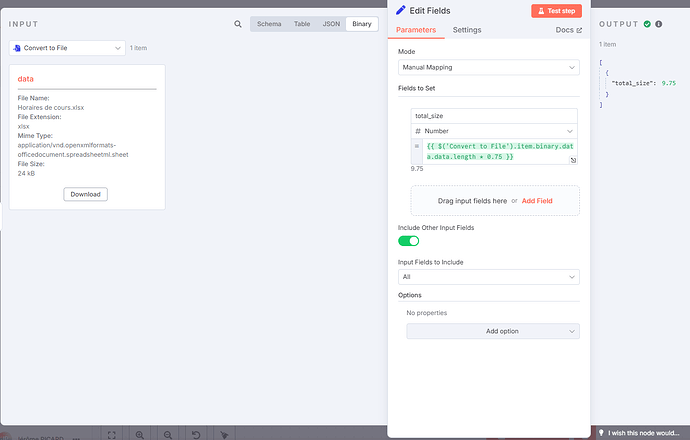690x440 pixels.
Task: Click the search icon in the Input panel
Action: [x=238, y=24]
